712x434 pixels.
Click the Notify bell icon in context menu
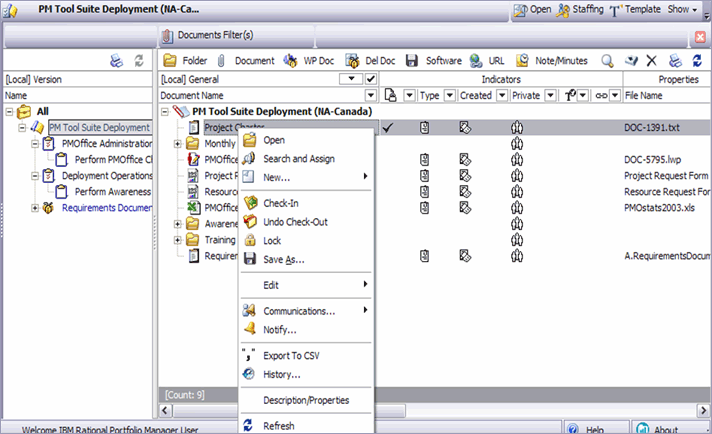click(250, 328)
